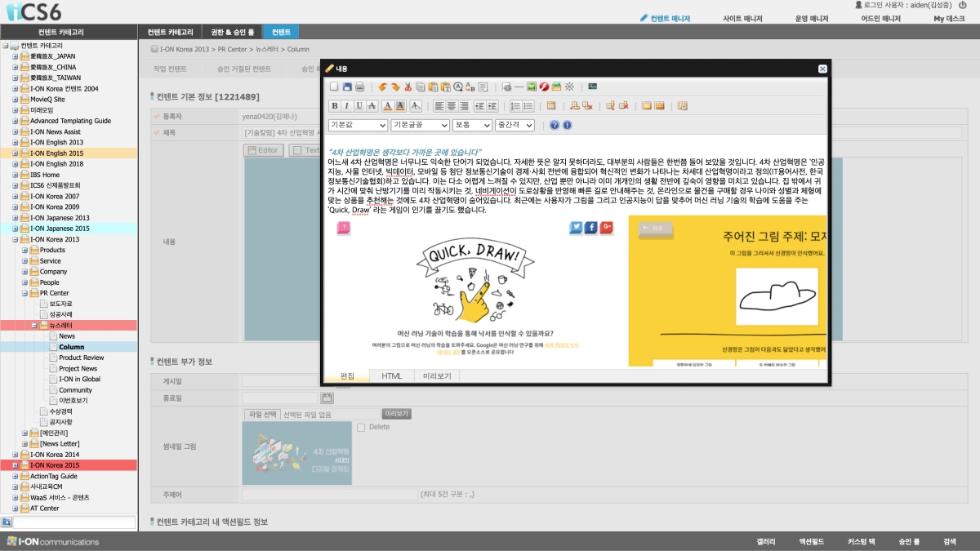The width and height of the screenshot is (980, 551).
Task: Open the 기본값 style dropdown
Action: pos(358,125)
